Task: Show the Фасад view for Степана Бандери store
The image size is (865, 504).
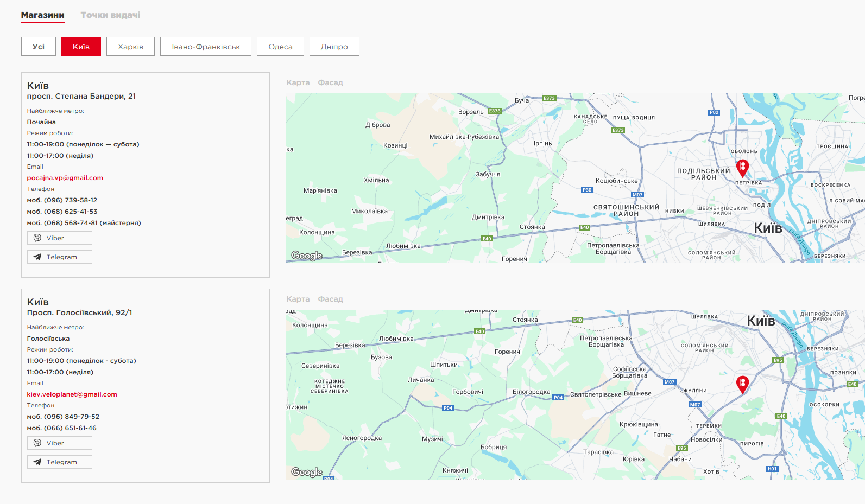Action: [x=331, y=82]
